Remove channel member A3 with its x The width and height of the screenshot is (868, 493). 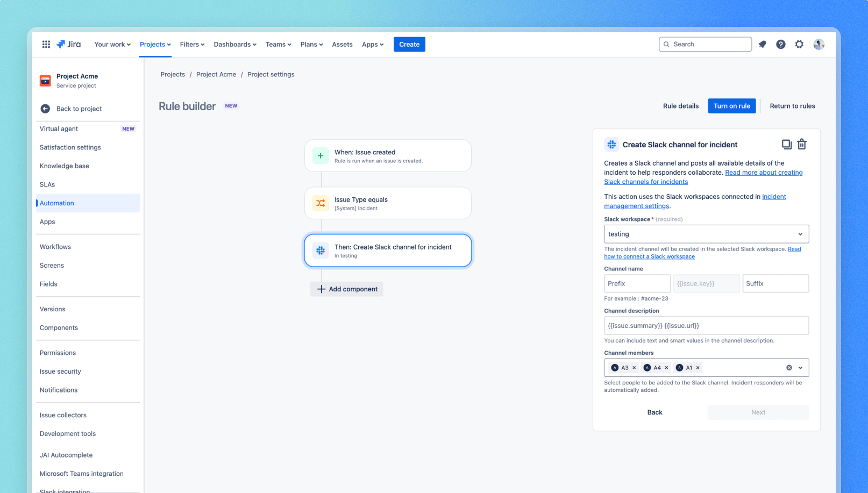(x=635, y=368)
